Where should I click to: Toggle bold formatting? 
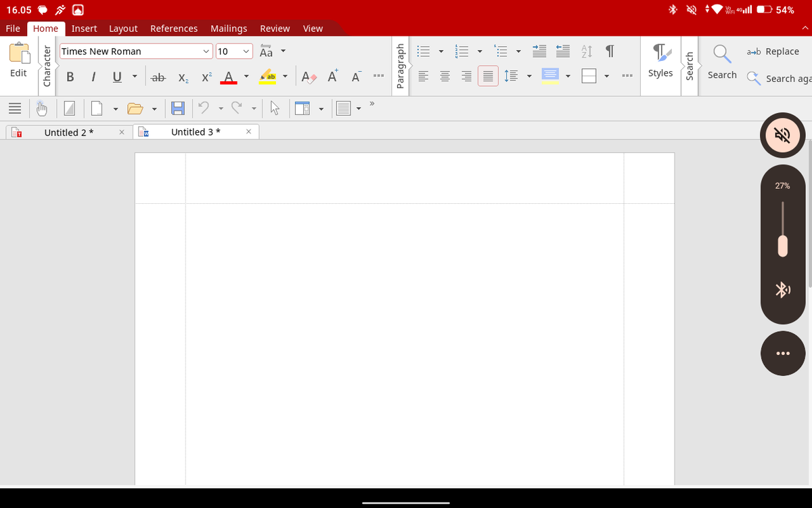click(x=70, y=77)
